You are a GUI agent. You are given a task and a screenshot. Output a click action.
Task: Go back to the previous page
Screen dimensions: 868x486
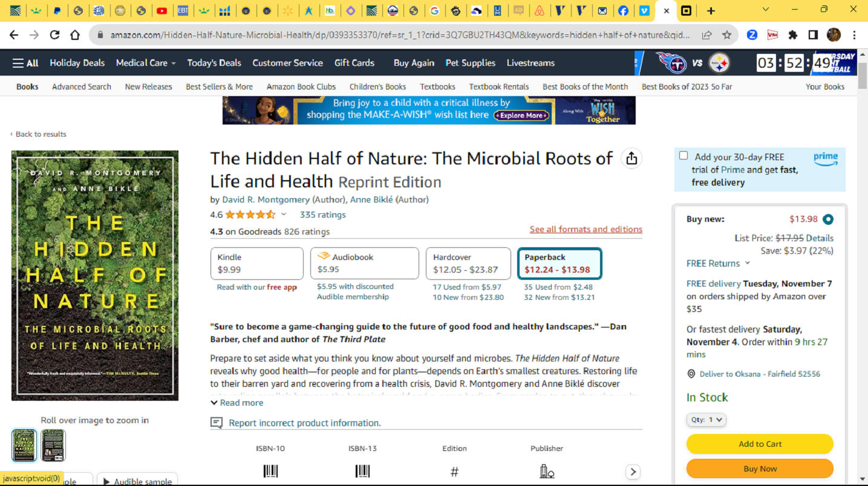(x=14, y=35)
